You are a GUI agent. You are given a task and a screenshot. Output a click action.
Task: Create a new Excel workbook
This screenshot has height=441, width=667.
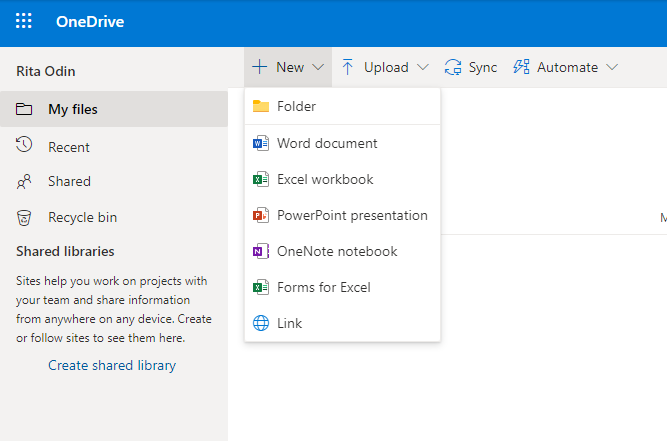click(x=342, y=179)
